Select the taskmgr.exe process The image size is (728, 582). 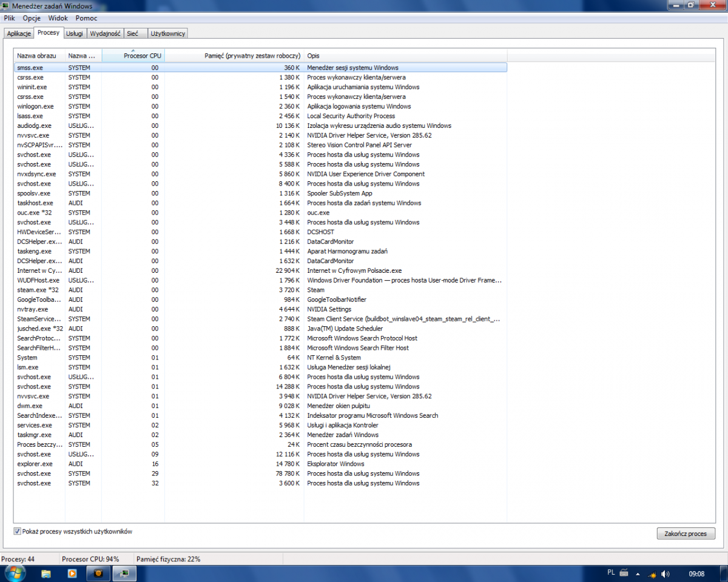coord(260,435)
